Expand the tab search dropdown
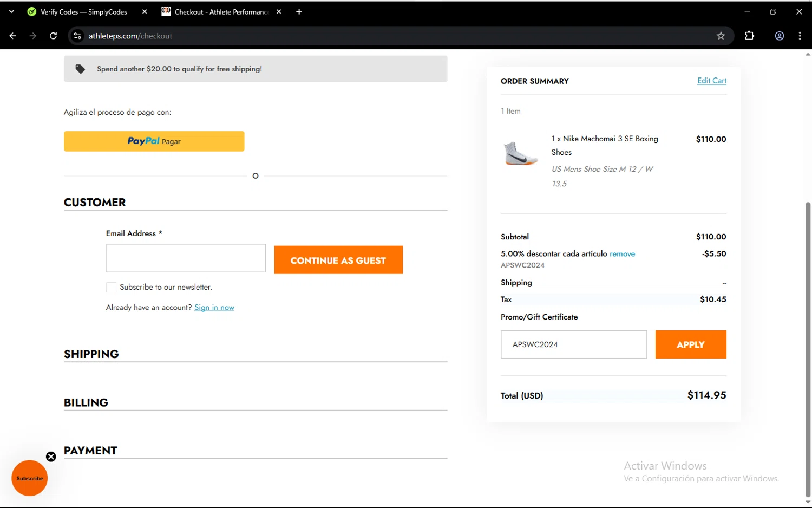Screen dimensions: 812x508 click(x=11, y=11)
